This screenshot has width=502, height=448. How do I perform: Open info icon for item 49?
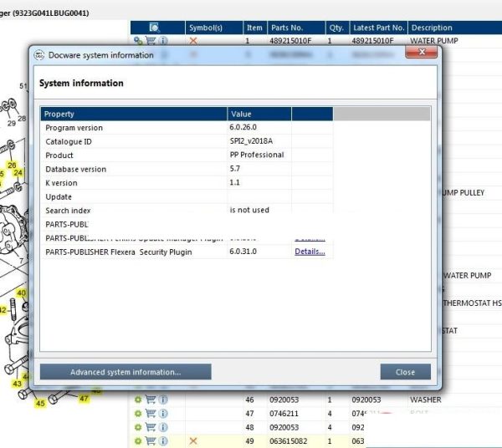pyautogui.click(x=163, y=441)
